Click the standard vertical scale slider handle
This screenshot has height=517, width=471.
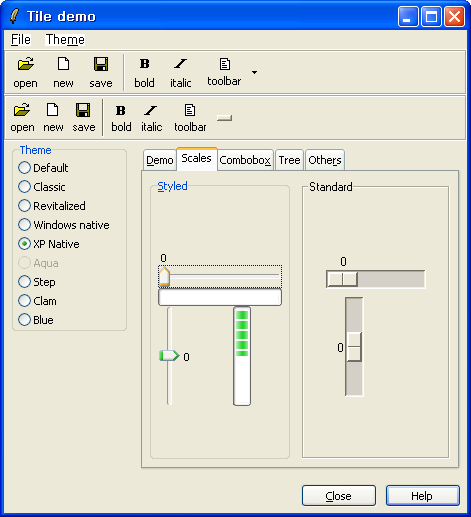(x=354, y=347)
